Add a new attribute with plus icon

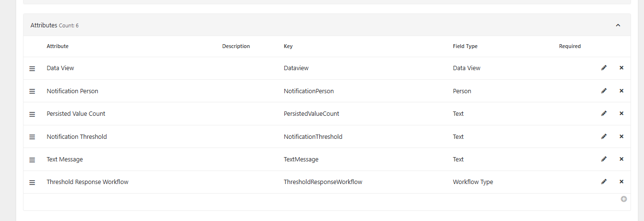click(623, 199)
